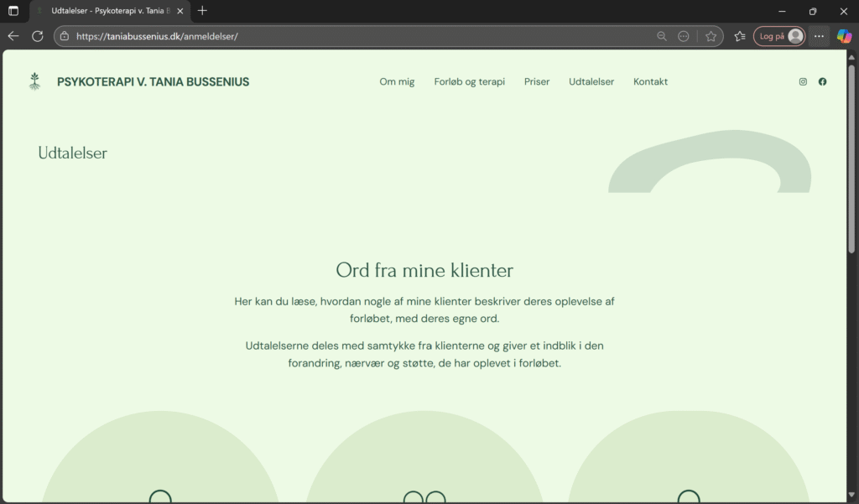Reload the current page
This screenshot has height=504, width=859.
pos(37,36)
